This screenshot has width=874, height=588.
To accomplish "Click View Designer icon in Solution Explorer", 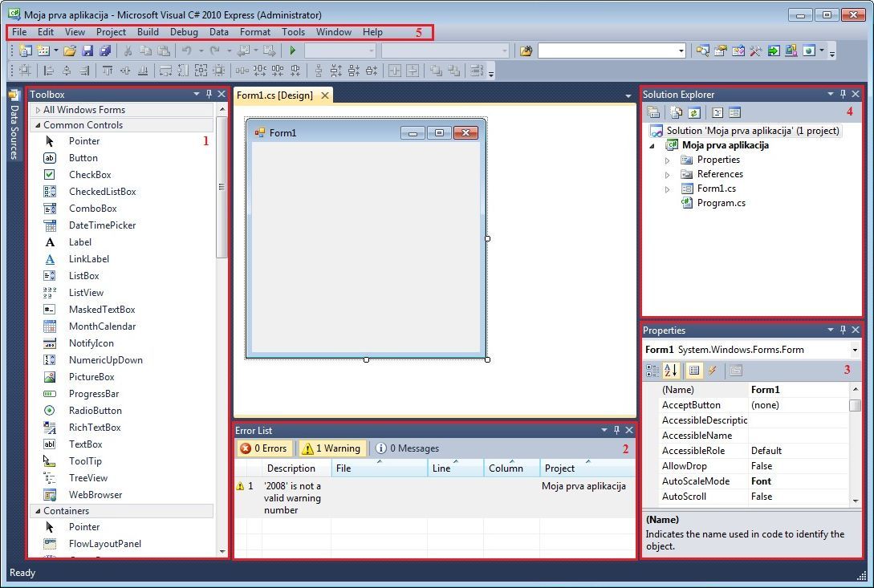I will coord(734,112).
